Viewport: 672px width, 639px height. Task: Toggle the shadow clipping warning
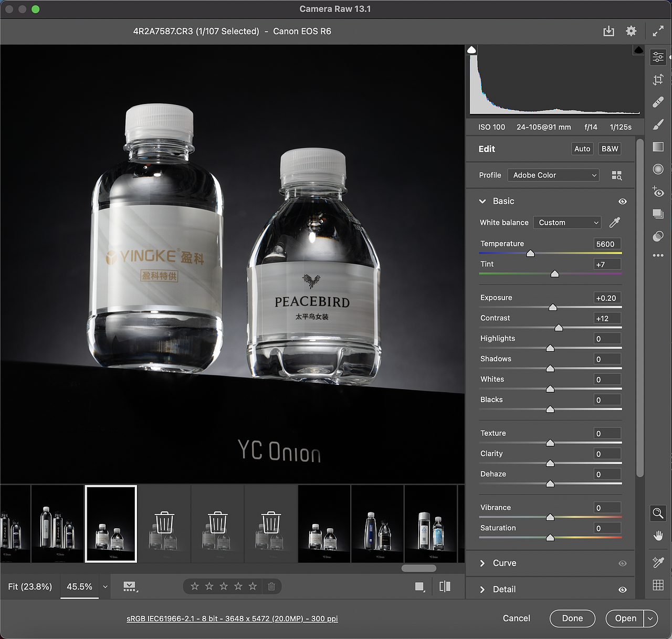(472, 50)
